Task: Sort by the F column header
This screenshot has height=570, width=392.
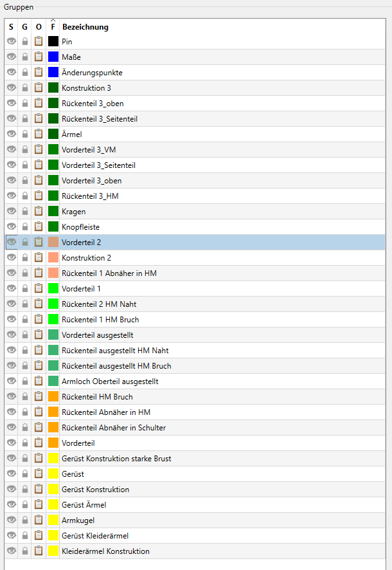Action: (x=53, y=27)
